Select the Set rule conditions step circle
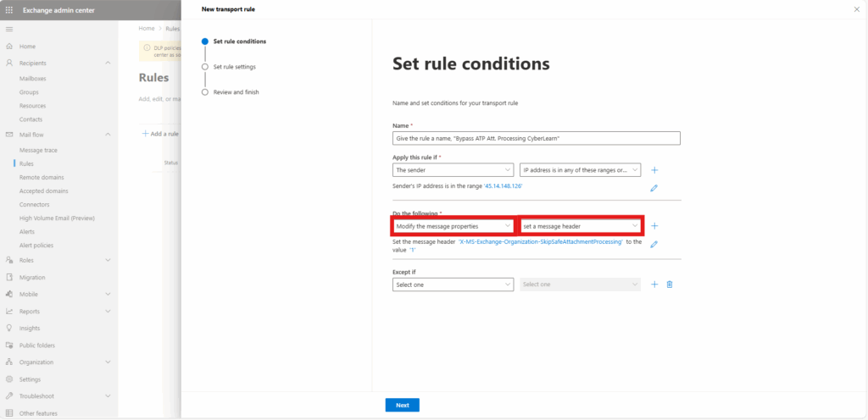This screenshot has width=868, height=420. 205,41
